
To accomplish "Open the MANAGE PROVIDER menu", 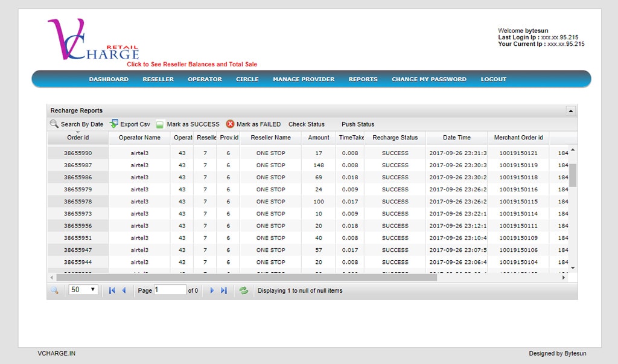I will tap(304, 79).
